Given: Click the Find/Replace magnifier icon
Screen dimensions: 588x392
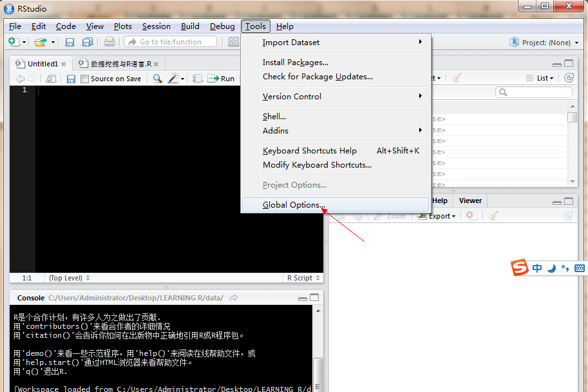Looking at the screenshot, I should 158,78.
